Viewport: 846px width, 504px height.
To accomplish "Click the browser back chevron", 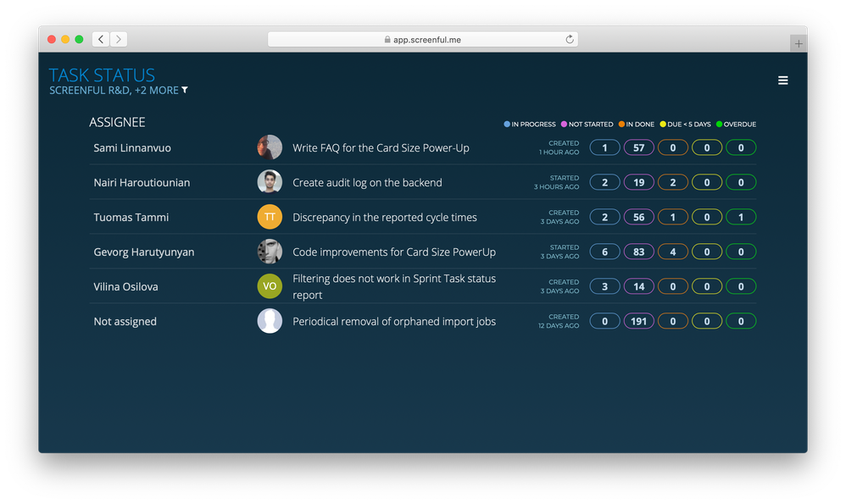I will coord(100,38).
